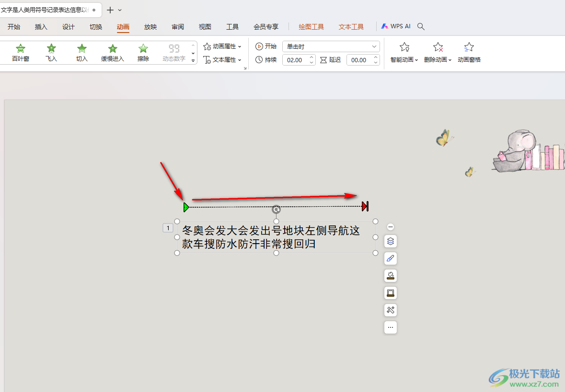
Task: Expand the animation gallery more arrow
Action: [x=193, y=60]
